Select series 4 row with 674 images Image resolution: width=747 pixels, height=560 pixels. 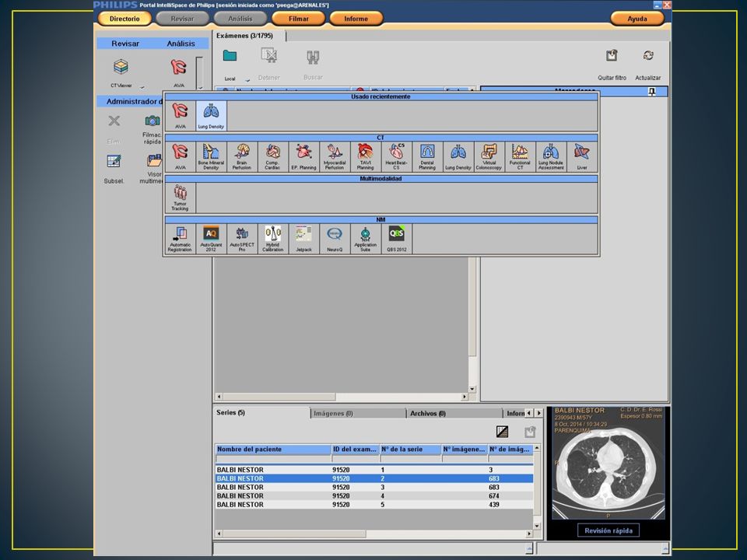coord(374,495)
